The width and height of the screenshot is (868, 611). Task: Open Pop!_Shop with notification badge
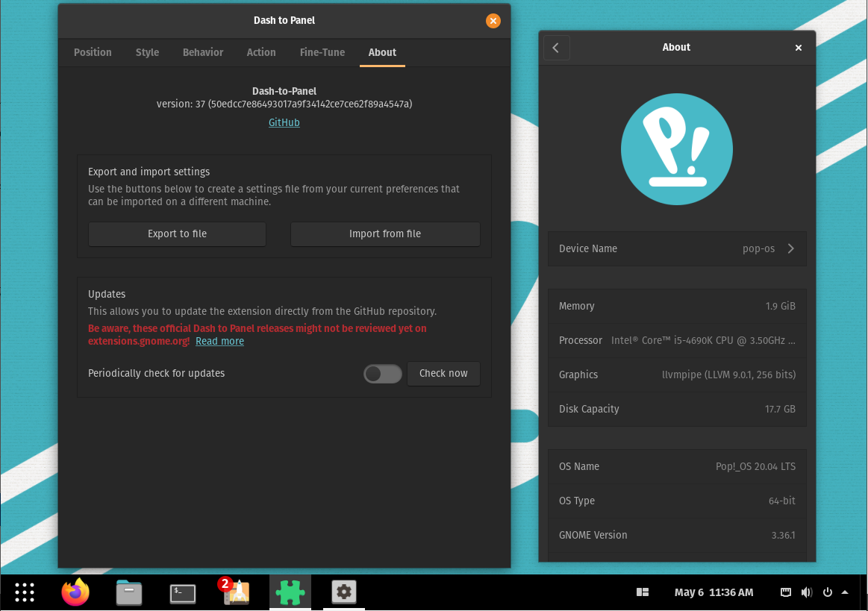pyautogui.click(x=236, y=592)
